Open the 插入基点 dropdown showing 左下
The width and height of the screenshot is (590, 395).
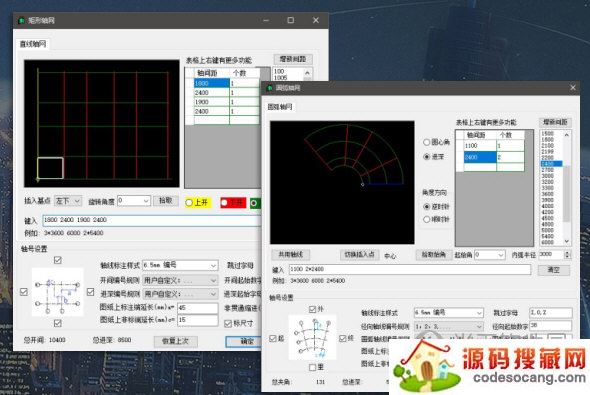click(x=68, y=201)
